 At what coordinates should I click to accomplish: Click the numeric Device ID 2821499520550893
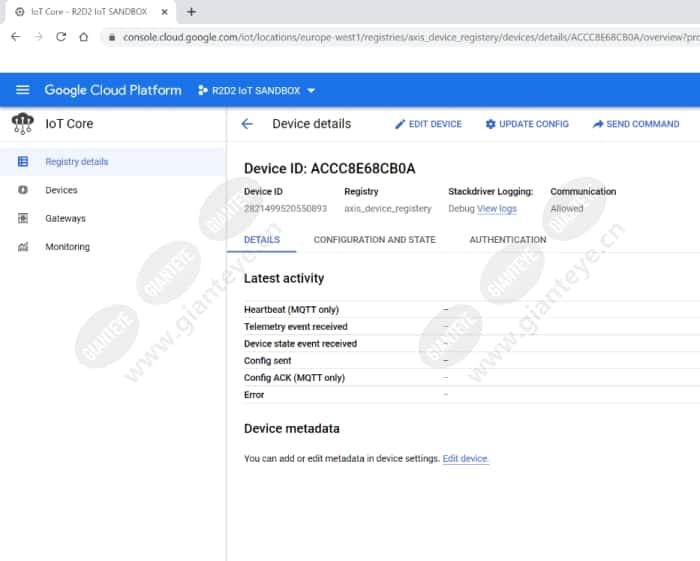pyautogui.click(x=285, y=208)
